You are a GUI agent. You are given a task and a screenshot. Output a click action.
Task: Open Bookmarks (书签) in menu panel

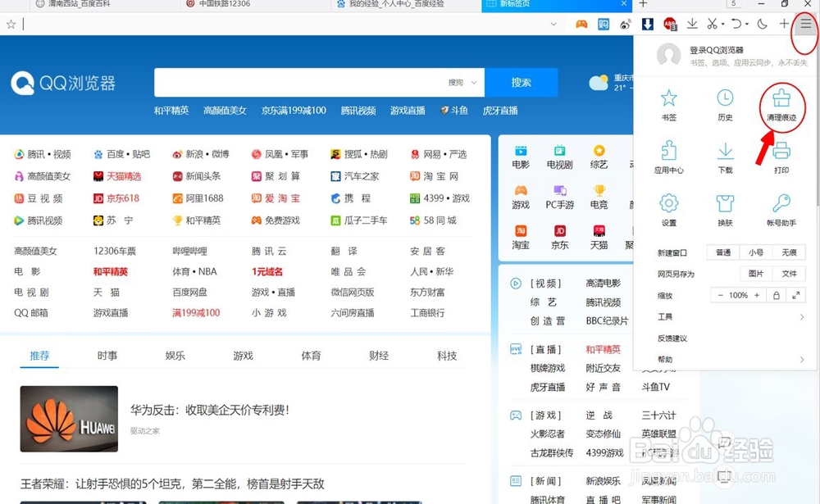[669, 105]
